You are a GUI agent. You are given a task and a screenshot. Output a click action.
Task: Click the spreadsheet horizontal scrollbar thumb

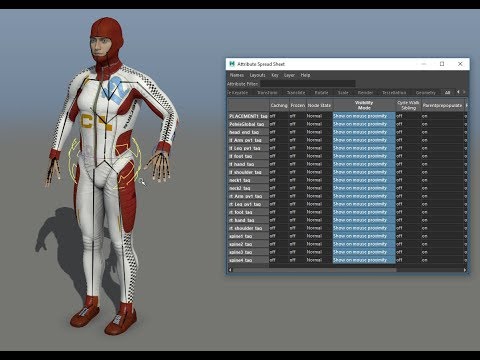tap(315, 270)
